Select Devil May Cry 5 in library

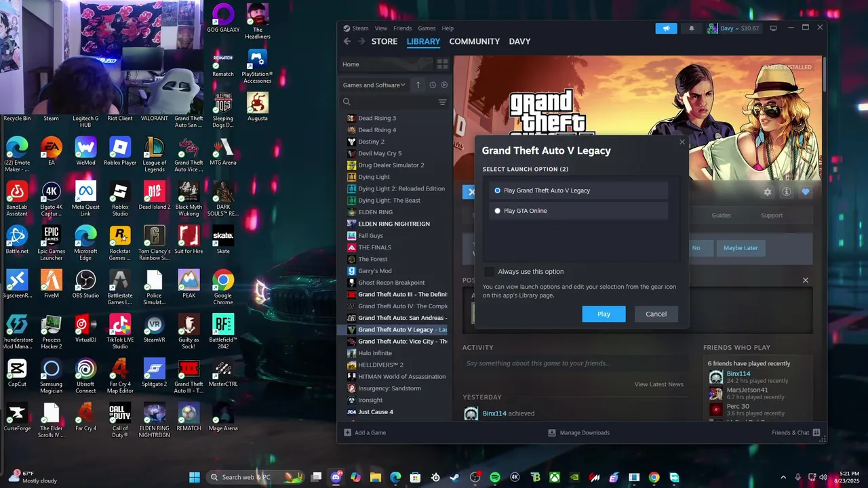click(380, 153)
